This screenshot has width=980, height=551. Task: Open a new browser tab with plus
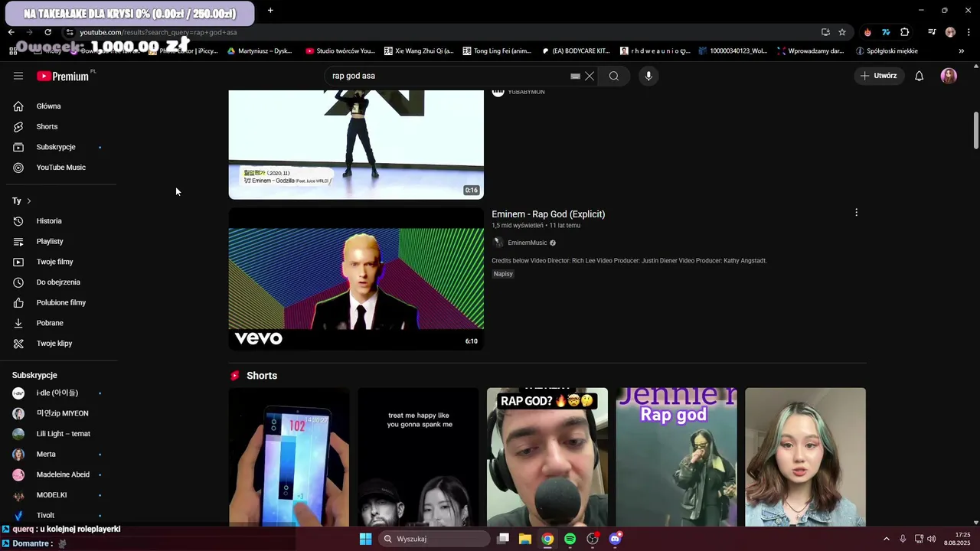[270, 11]
